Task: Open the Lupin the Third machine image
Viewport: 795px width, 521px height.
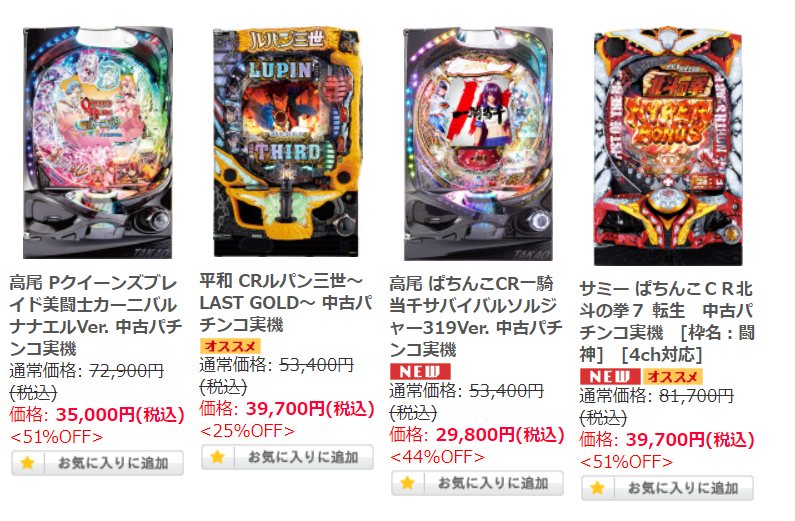Action: pos(286,142)
